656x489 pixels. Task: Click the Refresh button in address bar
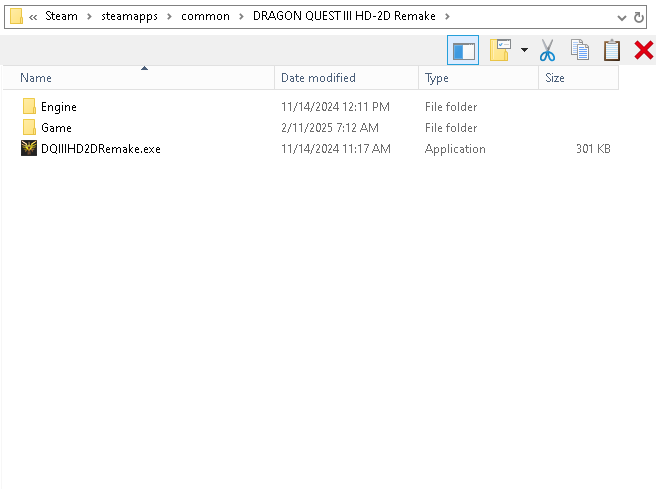639,17
